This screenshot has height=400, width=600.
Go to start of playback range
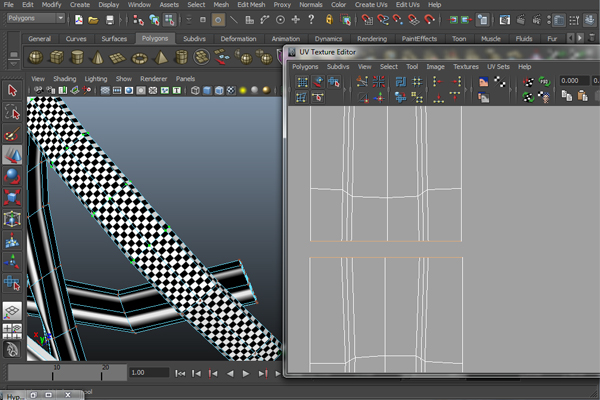(180, 373)
